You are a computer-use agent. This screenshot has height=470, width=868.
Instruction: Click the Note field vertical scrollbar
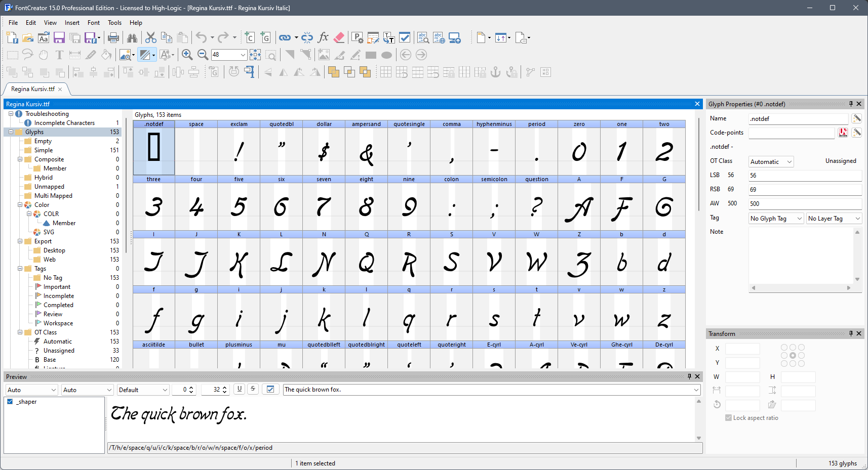(x=857, y=255)
